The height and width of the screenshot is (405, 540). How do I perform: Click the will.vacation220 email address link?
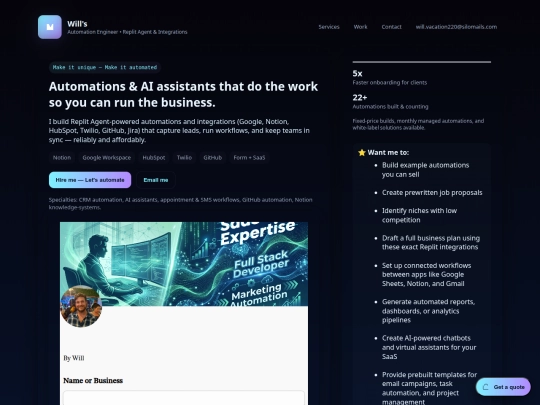point(456,27)
